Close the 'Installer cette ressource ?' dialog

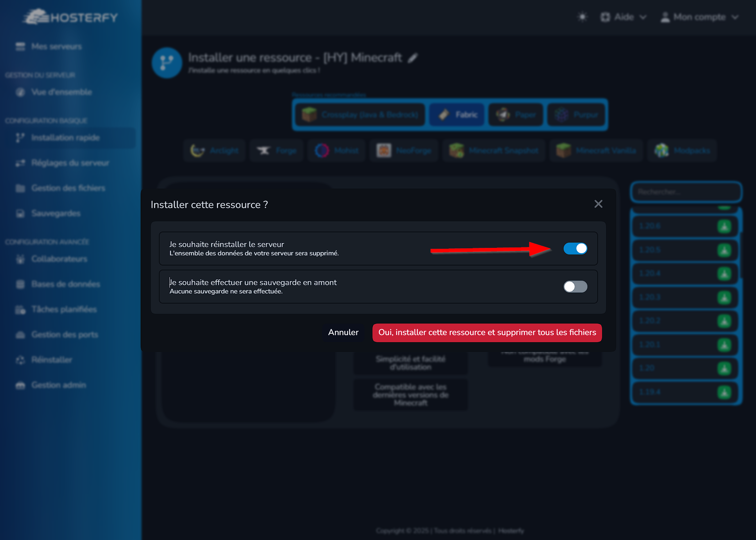[x=598, y=204]
